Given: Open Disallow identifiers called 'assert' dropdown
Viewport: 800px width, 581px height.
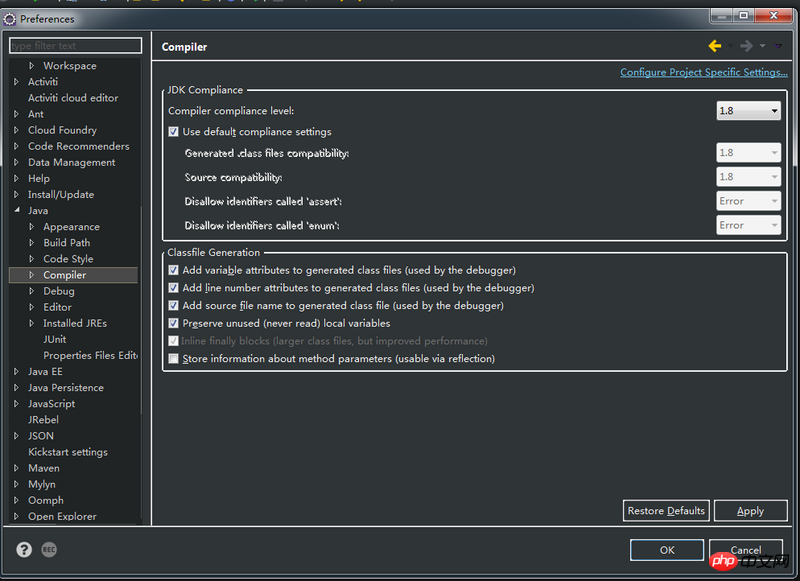Looking at the screenshot, I should (x=748, y=201).
